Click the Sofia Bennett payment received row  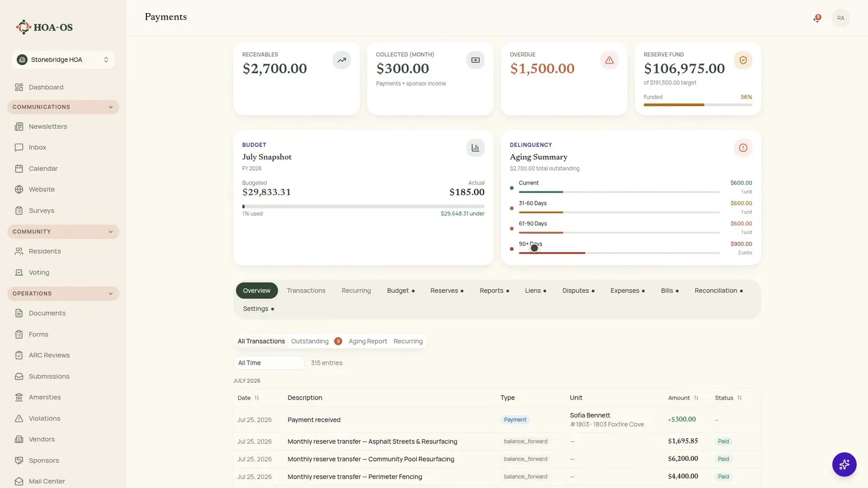[x=497, y=420]
